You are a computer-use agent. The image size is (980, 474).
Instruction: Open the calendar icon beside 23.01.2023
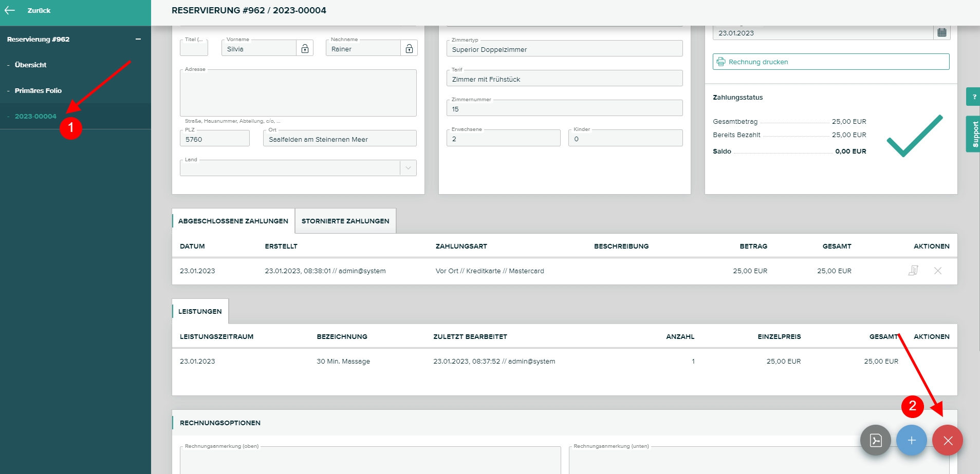[941, 33]
